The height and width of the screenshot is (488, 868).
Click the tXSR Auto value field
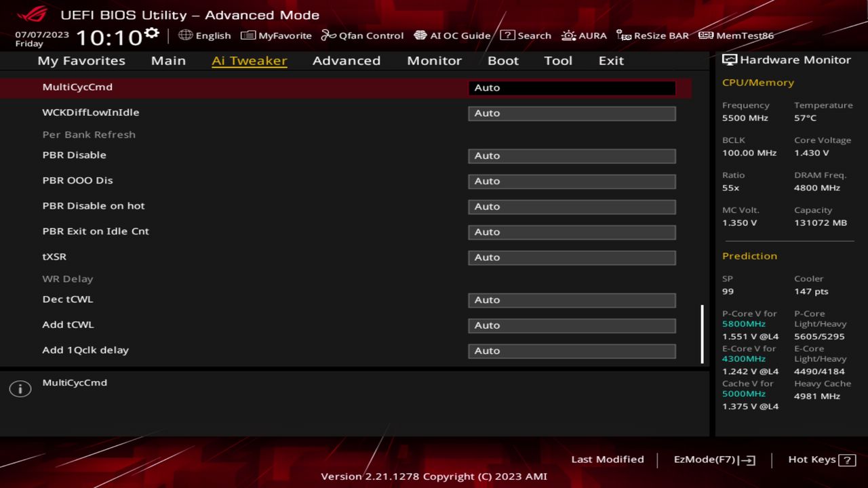(x=572, y=258)
